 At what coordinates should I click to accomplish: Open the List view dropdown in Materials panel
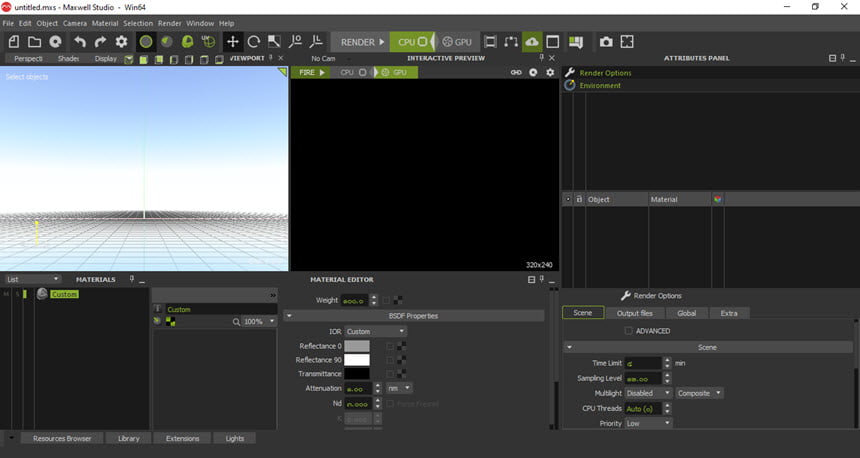point(32,279)
